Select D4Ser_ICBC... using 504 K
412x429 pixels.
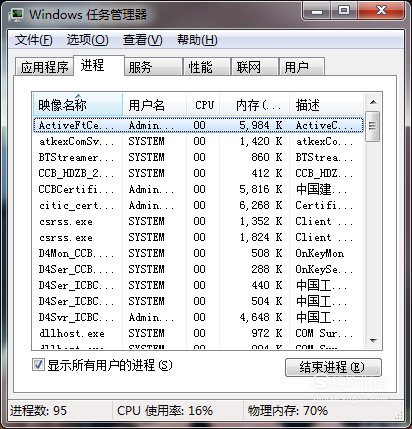tap(198, 301)
